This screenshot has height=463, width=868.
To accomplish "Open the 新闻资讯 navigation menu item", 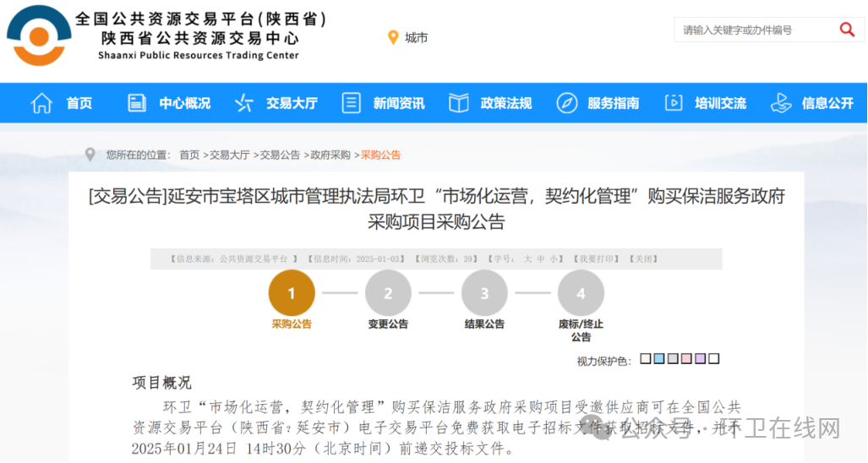I will (399, 103).
